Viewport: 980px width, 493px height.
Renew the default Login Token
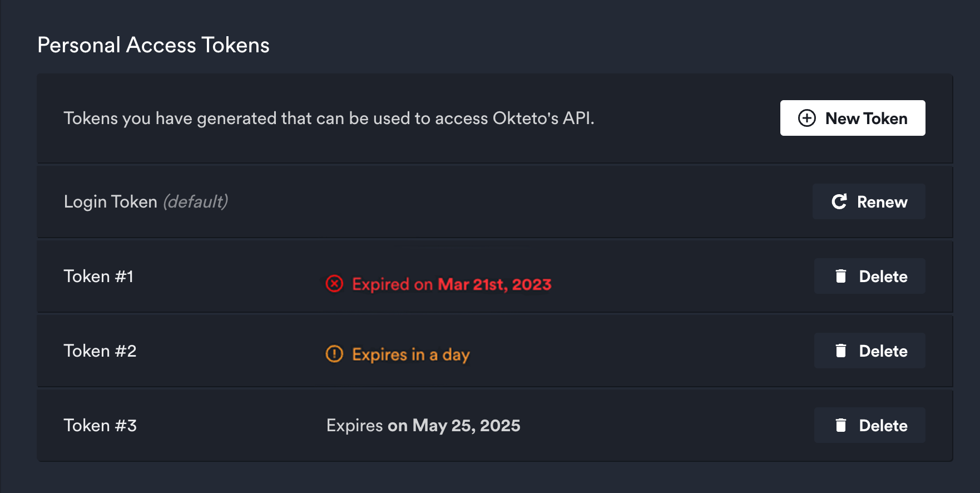point(869,201)
